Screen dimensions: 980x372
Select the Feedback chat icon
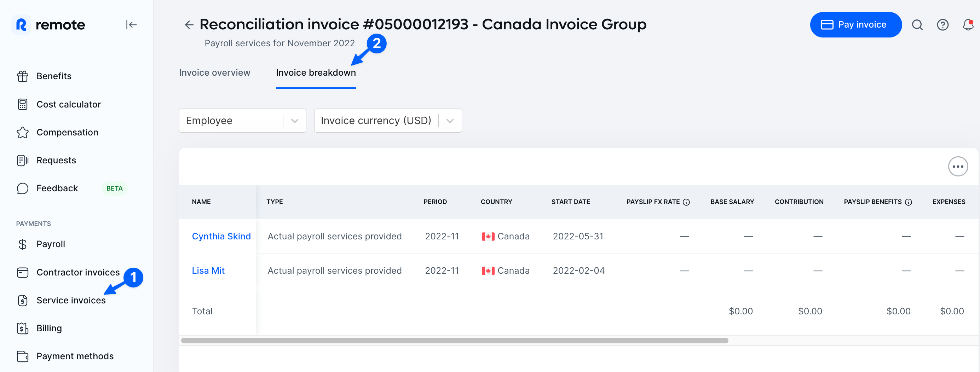click(x=23, y=188)
